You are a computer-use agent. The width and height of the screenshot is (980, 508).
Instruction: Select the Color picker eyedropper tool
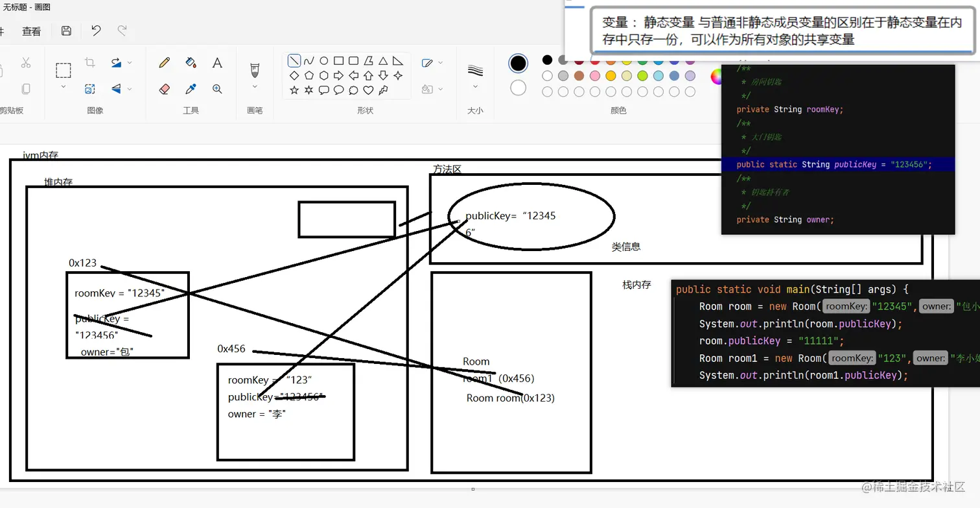[191, 89]
